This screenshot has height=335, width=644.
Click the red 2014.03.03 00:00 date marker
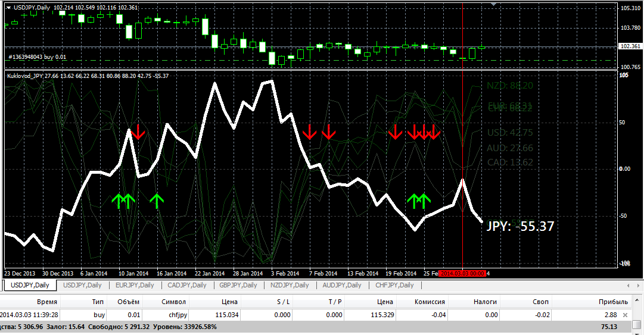pos(462,274)
